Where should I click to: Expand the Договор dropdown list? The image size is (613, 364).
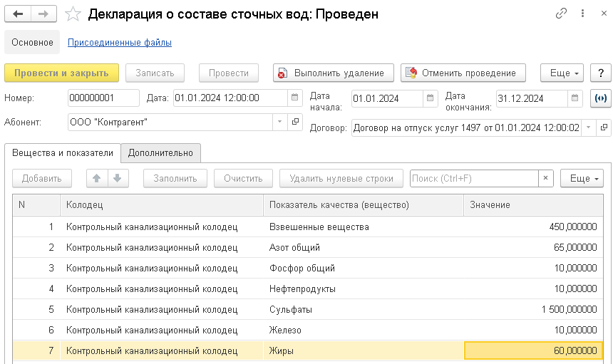[588, 128]
